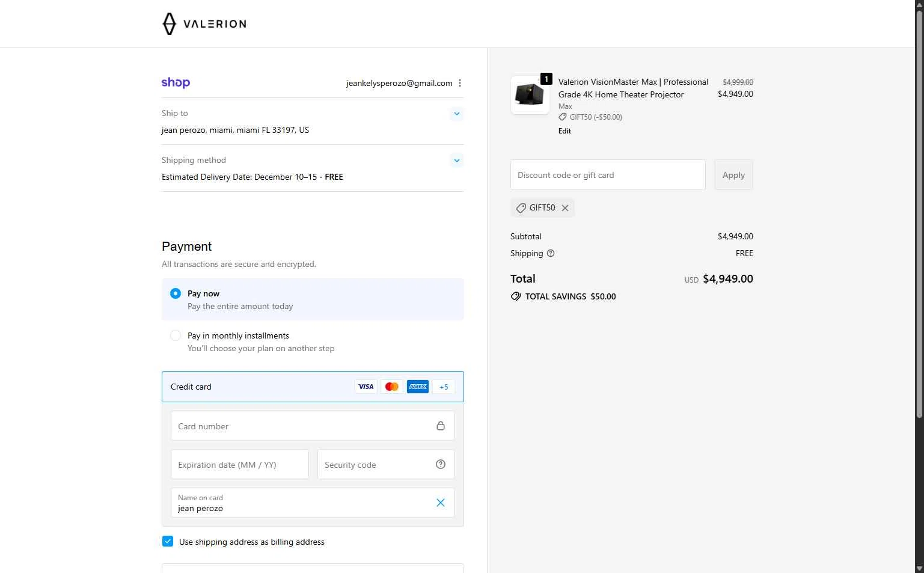Expand the Ship to address chevron
This screenshot has width=924, height=573.
tap(457, 114)
